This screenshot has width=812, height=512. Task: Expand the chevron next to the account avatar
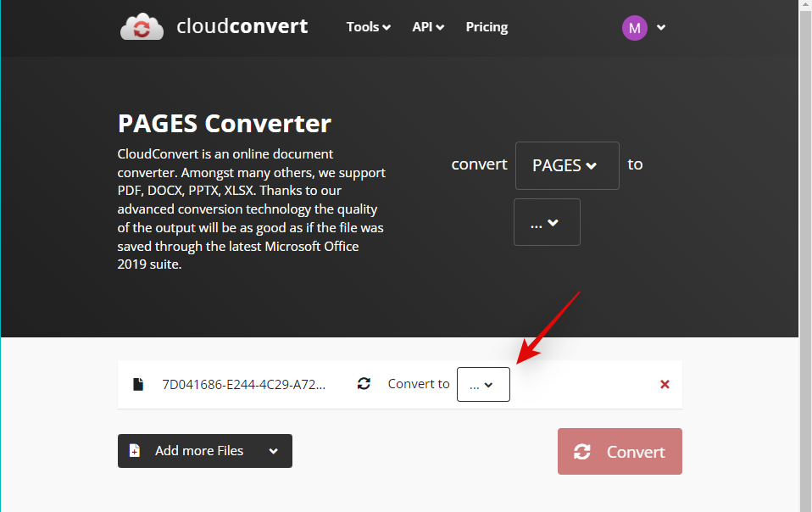660,28
